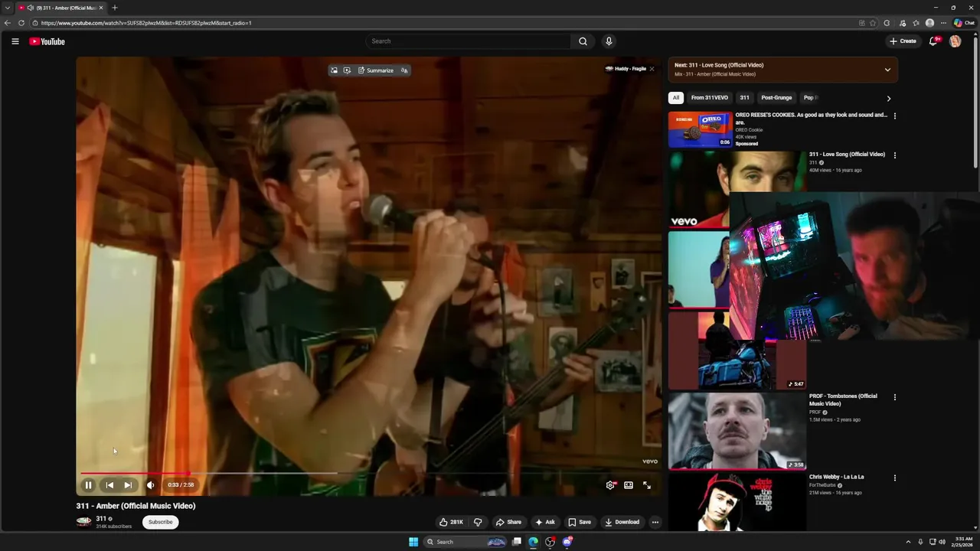Play PROF - Tombstones thumbnail
The height and width of the screenshot is (551, 980).
(x=737, y=431)
